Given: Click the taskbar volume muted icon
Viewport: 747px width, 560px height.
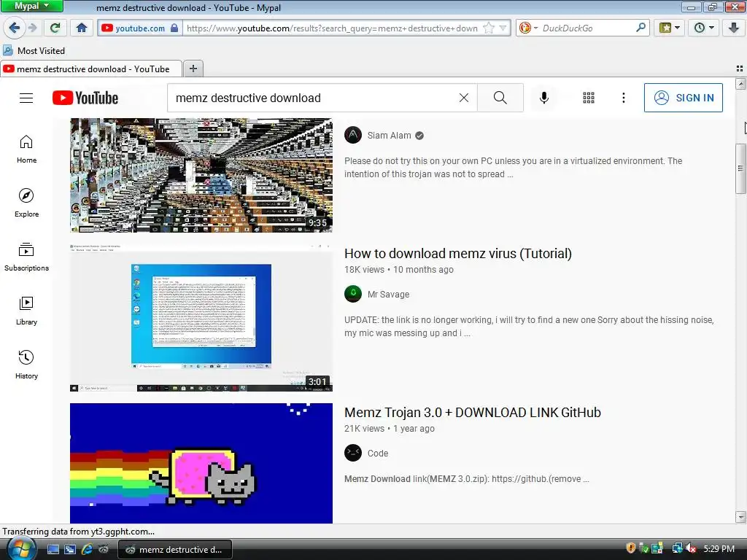Looking at the screenshot, I should tap(690, 548).
